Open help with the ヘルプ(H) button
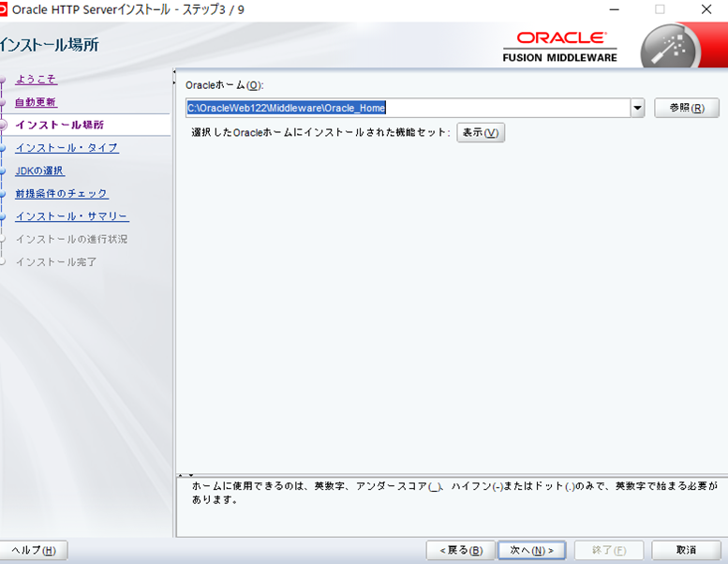Screen dimensions: 728x564 (x=36, y=550)
